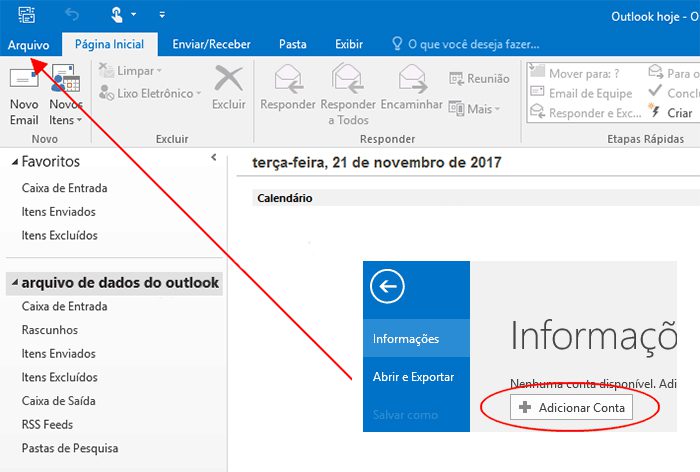700x472 pixels.
Task: Open touch/mouse mode dropdown arrow
Action: pyautogui.click(x=133, y=15)
